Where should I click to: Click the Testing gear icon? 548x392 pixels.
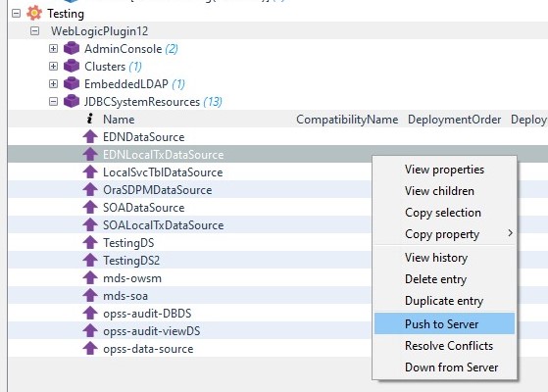(34, 14)
